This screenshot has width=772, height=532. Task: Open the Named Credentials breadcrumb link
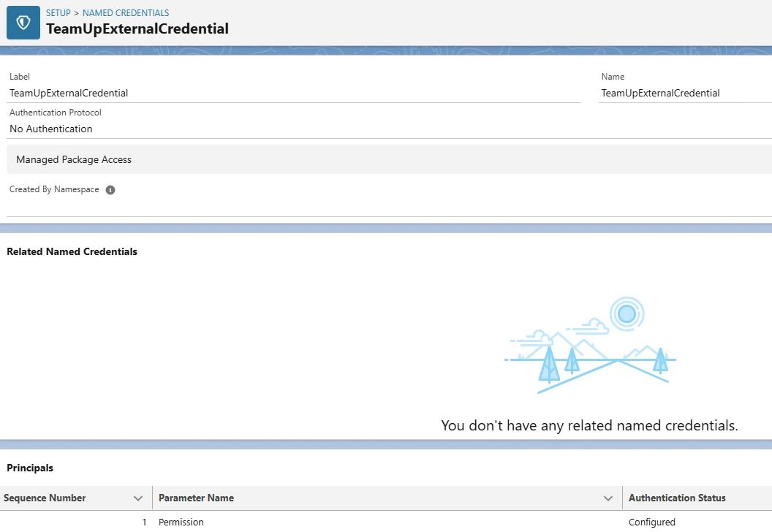click(x=126, y=13)
